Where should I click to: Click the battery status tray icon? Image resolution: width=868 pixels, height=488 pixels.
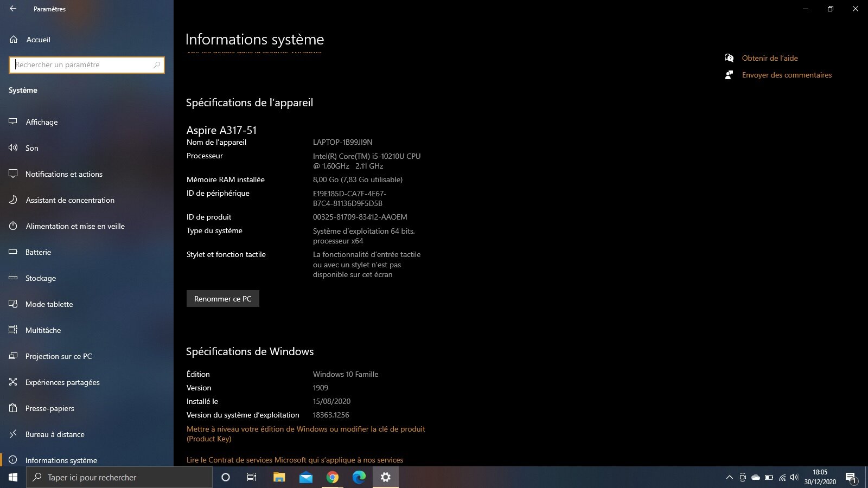769,477
